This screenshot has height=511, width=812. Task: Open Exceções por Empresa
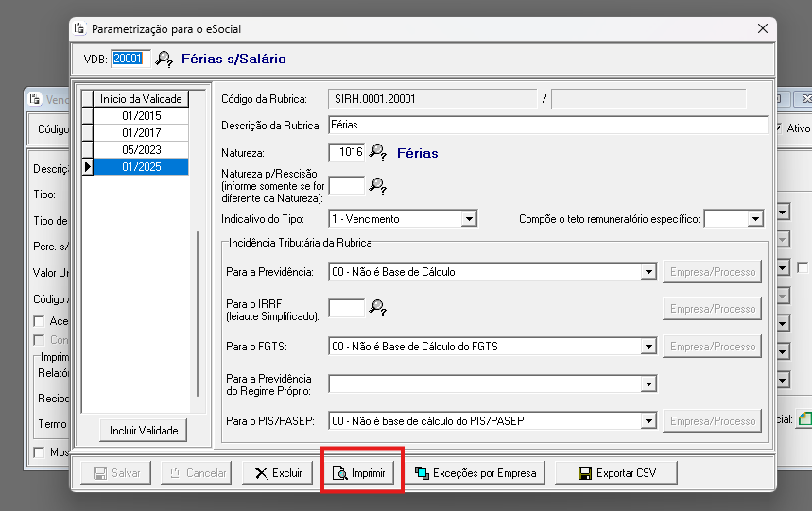[x=476, y=473]
